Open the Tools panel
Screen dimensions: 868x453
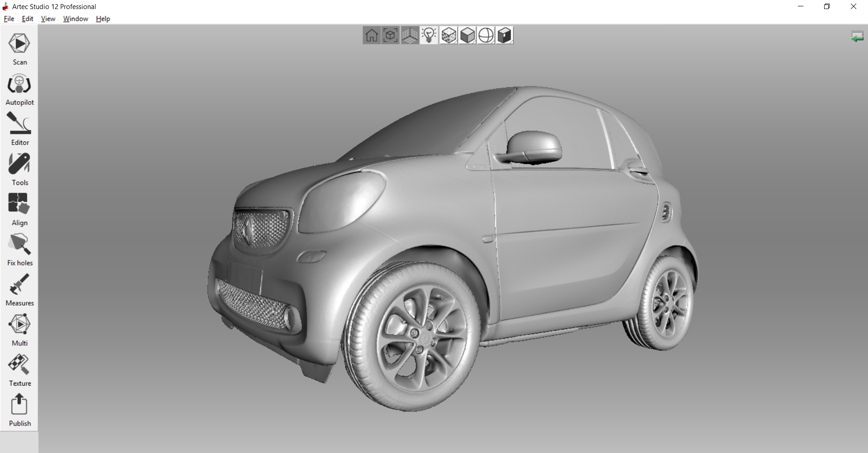pos(19,170)
